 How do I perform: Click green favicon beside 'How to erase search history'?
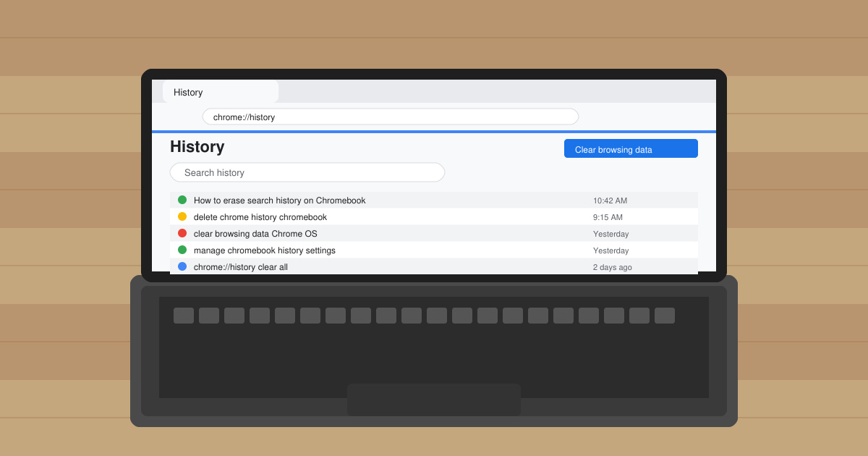(182, 200)
